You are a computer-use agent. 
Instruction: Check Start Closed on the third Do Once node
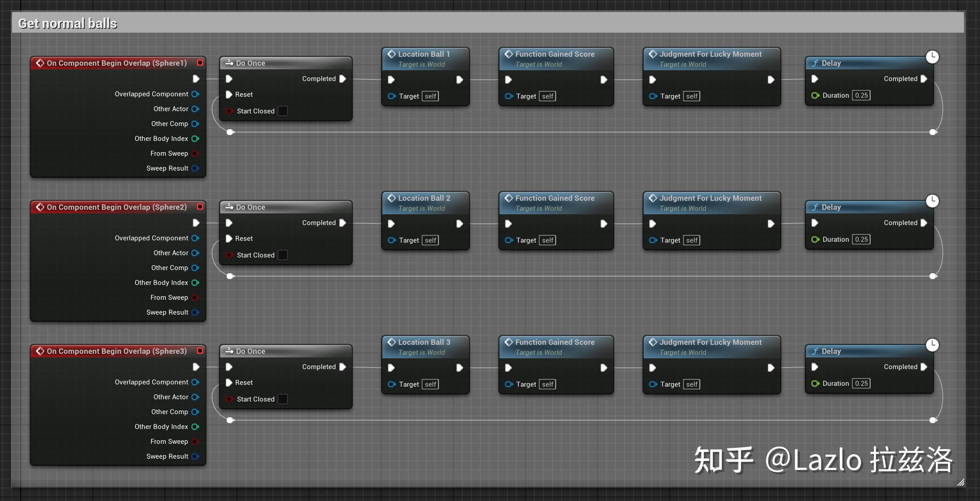[x=283, y=399]
